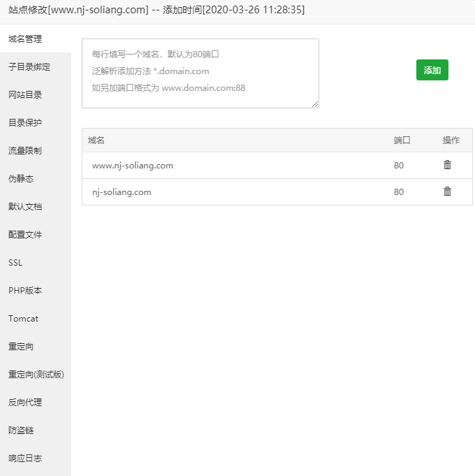Select the 域名管理 tab
Screen dimensions: 475x476
click(36, 39)
